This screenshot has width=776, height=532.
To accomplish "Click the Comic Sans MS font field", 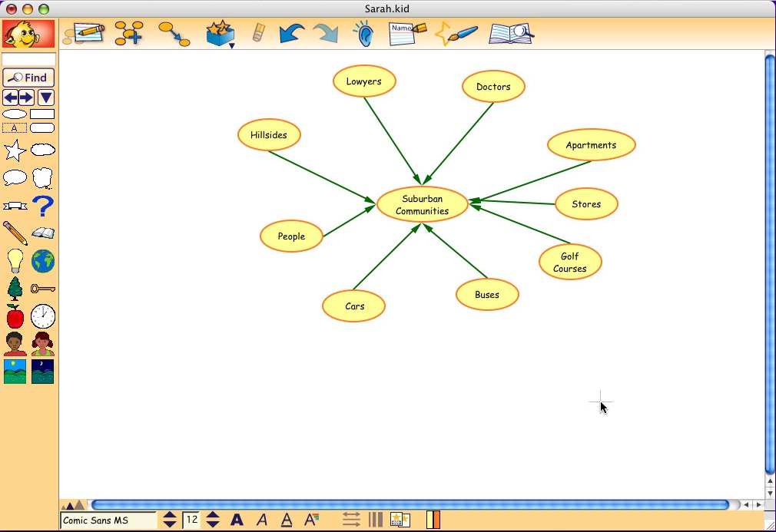I will [108, 520].
